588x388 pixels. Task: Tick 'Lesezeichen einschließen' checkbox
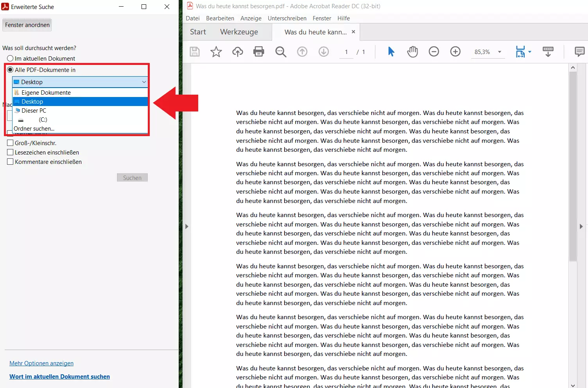(11, 152)
